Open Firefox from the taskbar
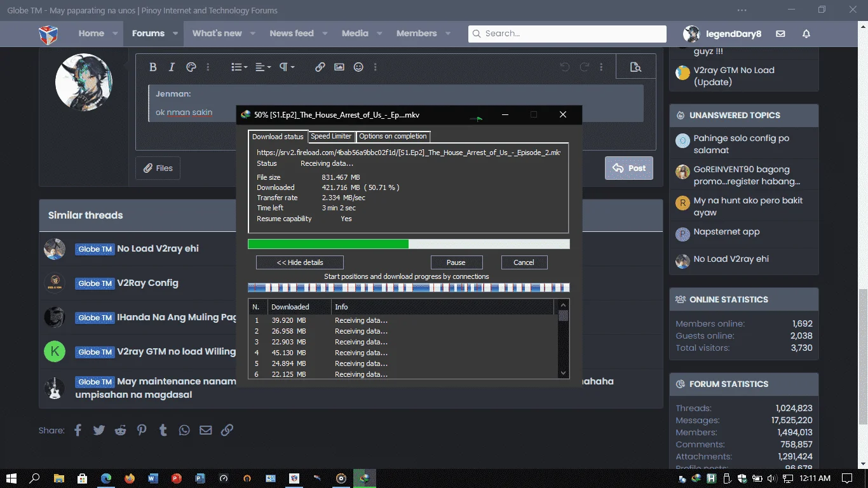 click(130, 478)
